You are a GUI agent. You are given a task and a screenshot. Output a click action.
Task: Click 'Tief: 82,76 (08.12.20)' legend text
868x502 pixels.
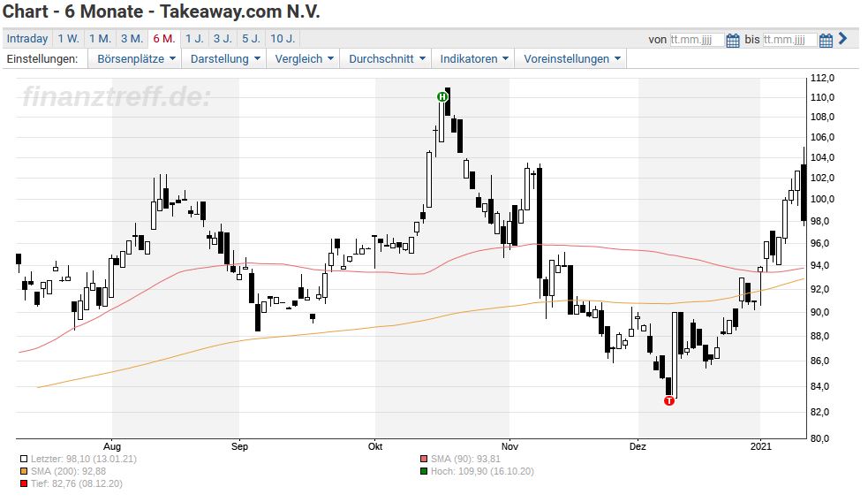click(77, 483)
